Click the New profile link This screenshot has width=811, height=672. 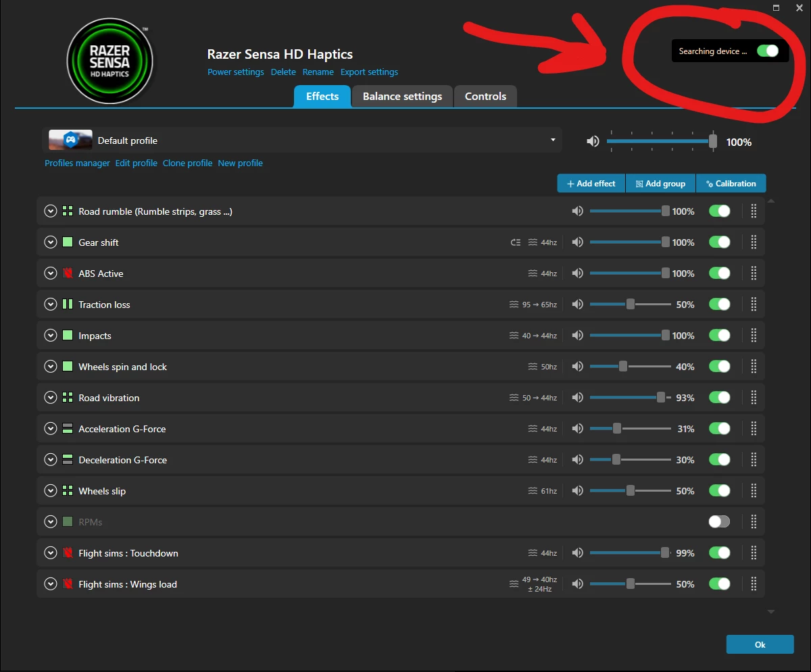click(240, 163)
